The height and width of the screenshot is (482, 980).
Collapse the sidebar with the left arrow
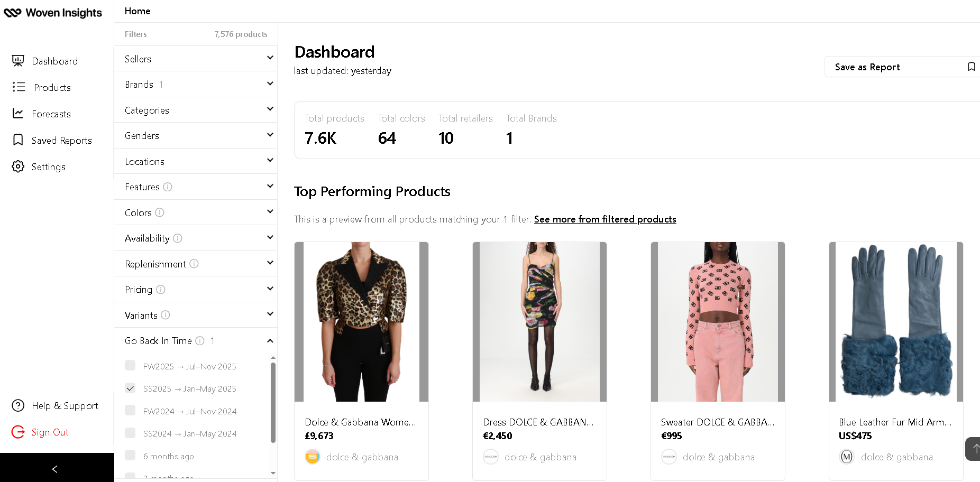(54, 469)
